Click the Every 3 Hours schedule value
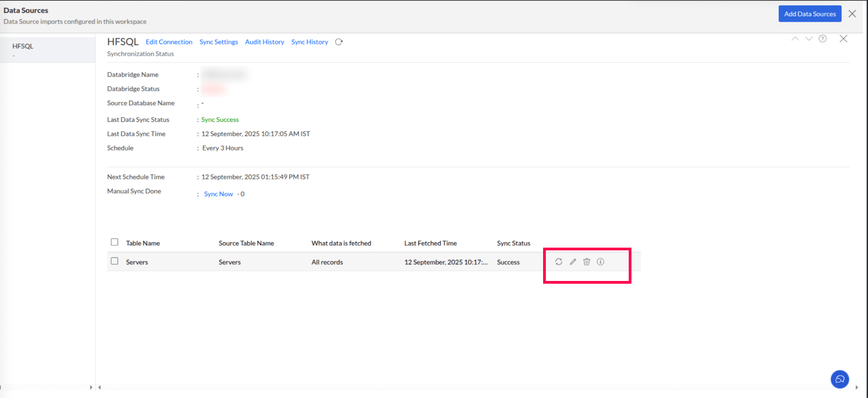This screenshot has width=868, height=398. click(223, 148)
